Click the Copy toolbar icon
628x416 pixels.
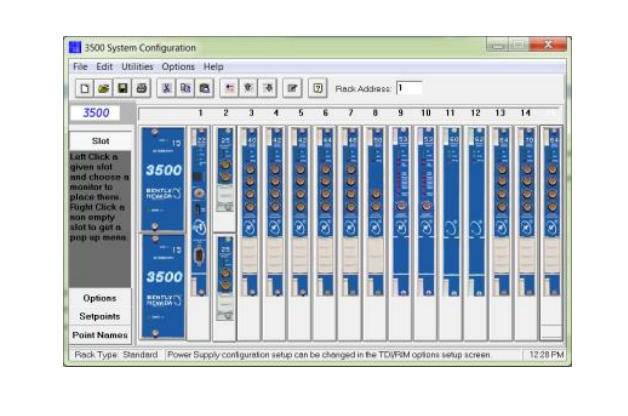click(x=185, y=88)
